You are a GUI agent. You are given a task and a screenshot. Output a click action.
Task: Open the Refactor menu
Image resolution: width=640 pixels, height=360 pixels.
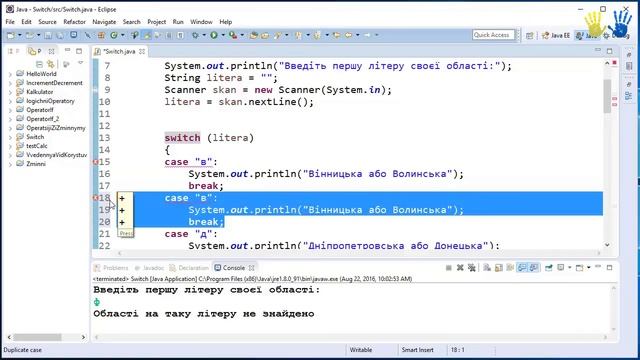74,22
